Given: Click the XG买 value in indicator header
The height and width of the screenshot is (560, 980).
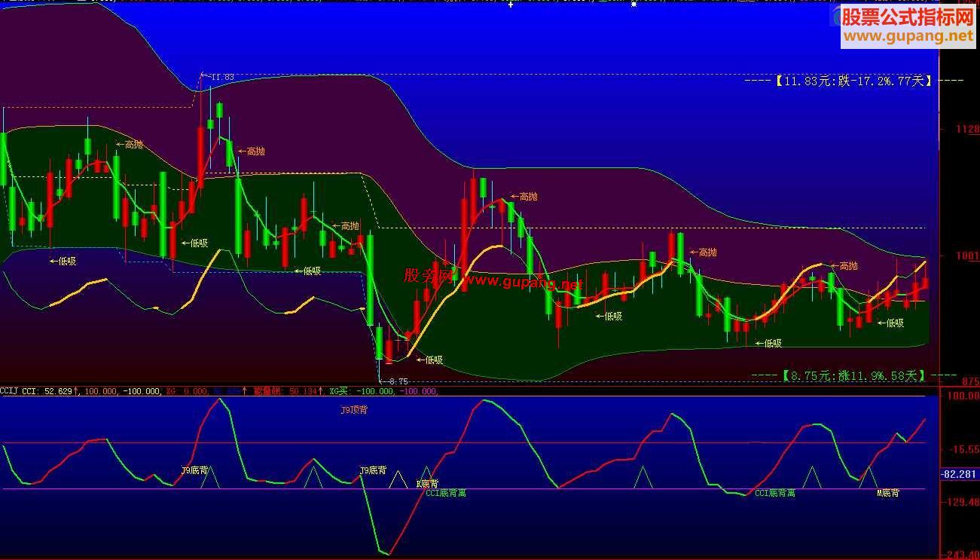Looking at the screenshot, I should pyautogui.click(x=363, y=391).
